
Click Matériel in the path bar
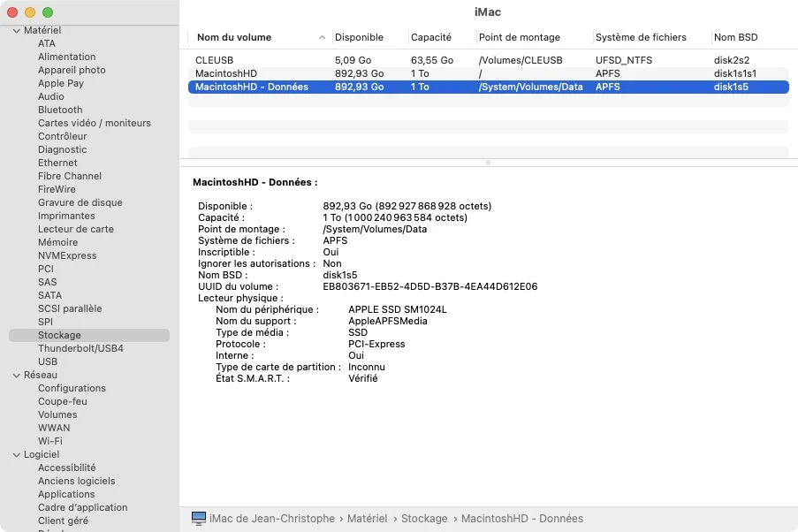367,518
